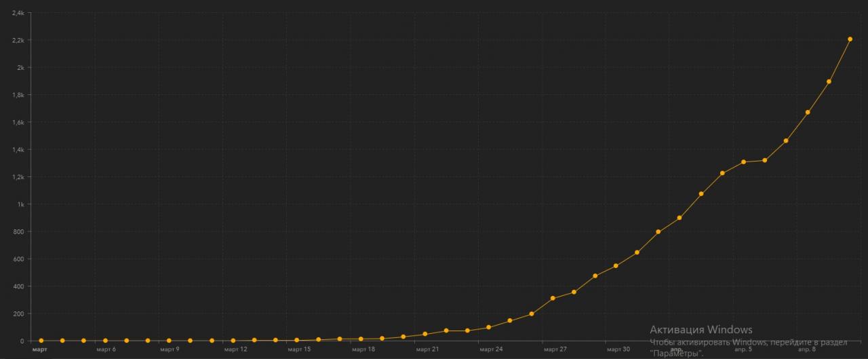Select the март 9 x-axis label

[x=170, y=349]
